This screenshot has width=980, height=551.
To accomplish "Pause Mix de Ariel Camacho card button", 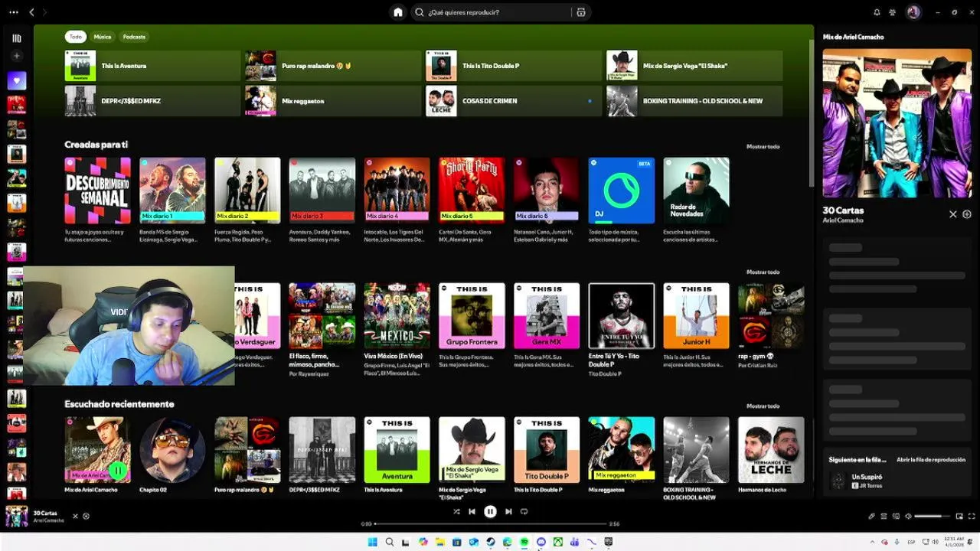I will tap(117, 470).
